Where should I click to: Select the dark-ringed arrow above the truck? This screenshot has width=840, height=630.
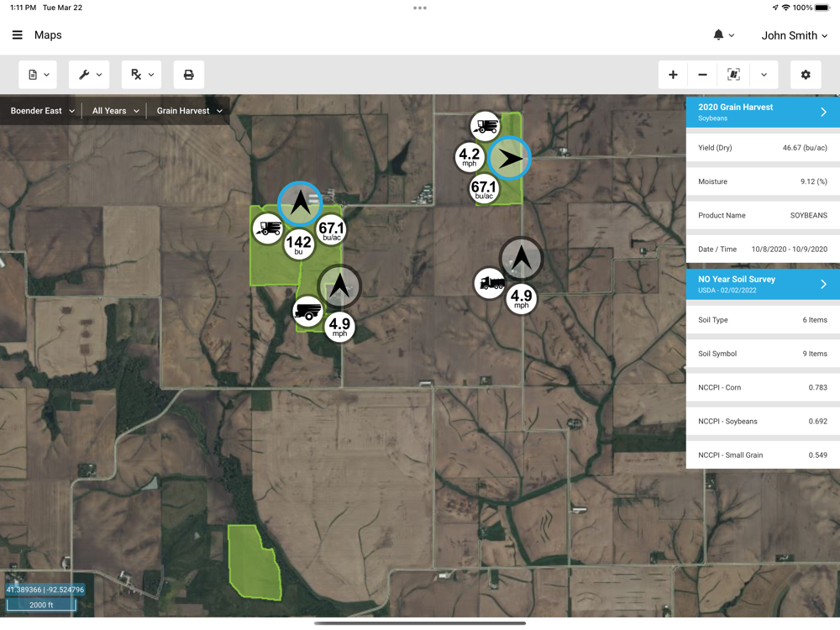522,258
